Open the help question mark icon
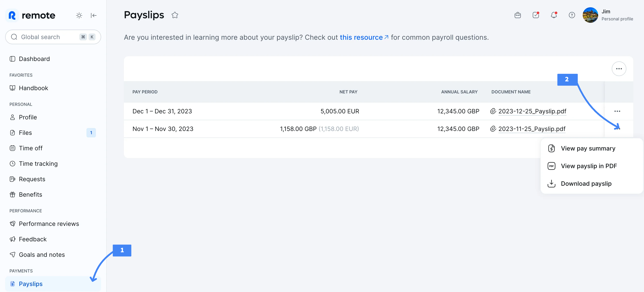 tap(572, 15)
